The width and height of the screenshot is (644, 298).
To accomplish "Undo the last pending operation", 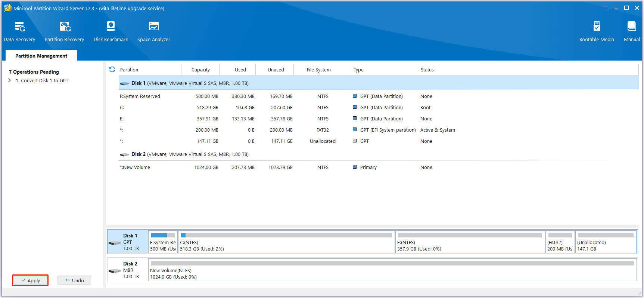I will point(74,280).
